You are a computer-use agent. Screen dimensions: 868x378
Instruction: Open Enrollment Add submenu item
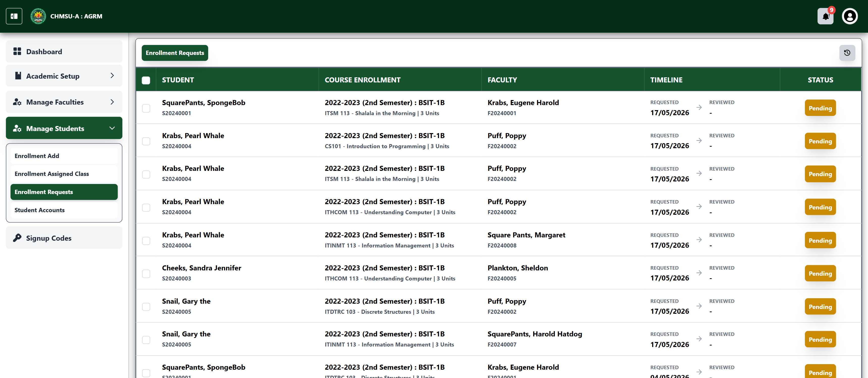(64, 156)
